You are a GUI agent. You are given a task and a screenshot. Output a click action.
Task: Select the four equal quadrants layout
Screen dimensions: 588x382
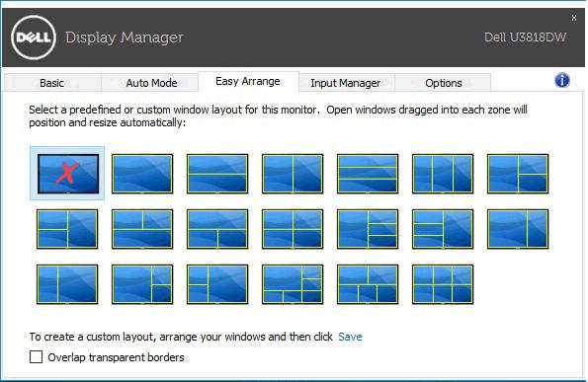pos(293,229)
